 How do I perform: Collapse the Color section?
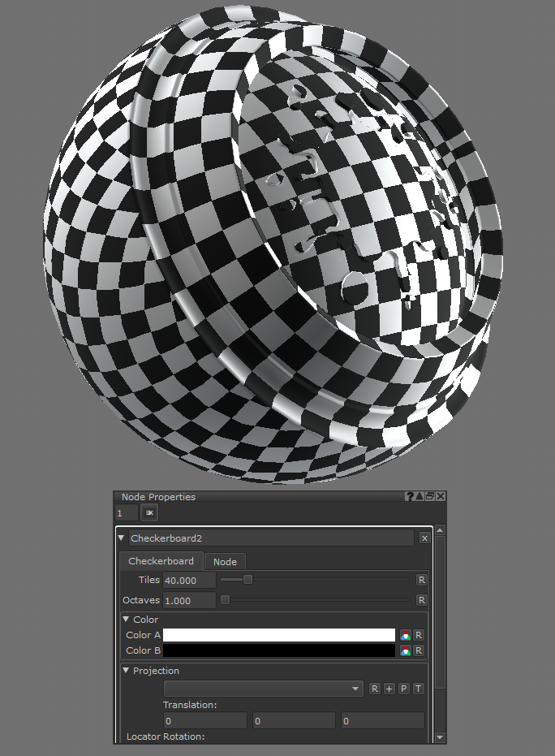pos(127,620)
